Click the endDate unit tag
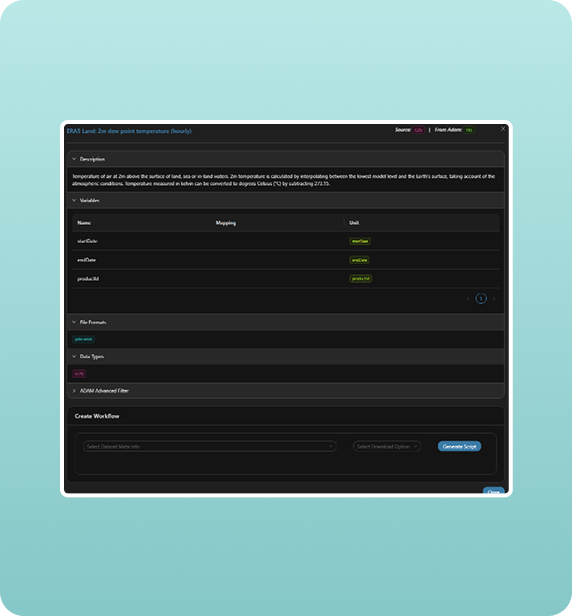The image size is (572, 616). coord(359,260)
